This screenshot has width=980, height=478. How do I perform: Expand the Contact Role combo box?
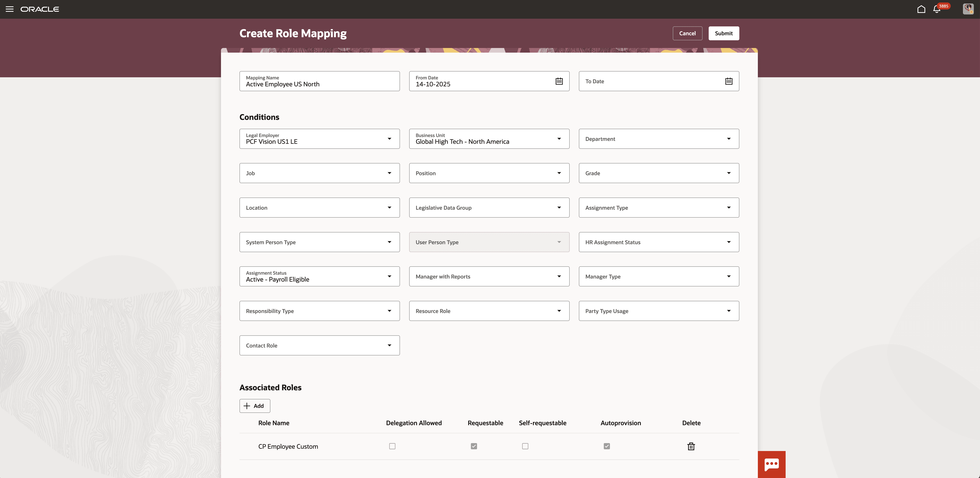tap(389, 345)
